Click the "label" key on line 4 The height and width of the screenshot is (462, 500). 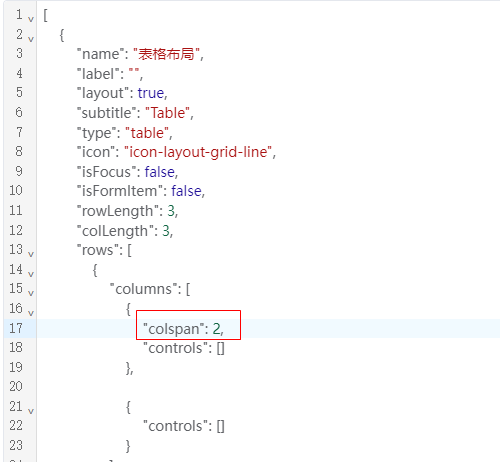click(x=98, y=74)
